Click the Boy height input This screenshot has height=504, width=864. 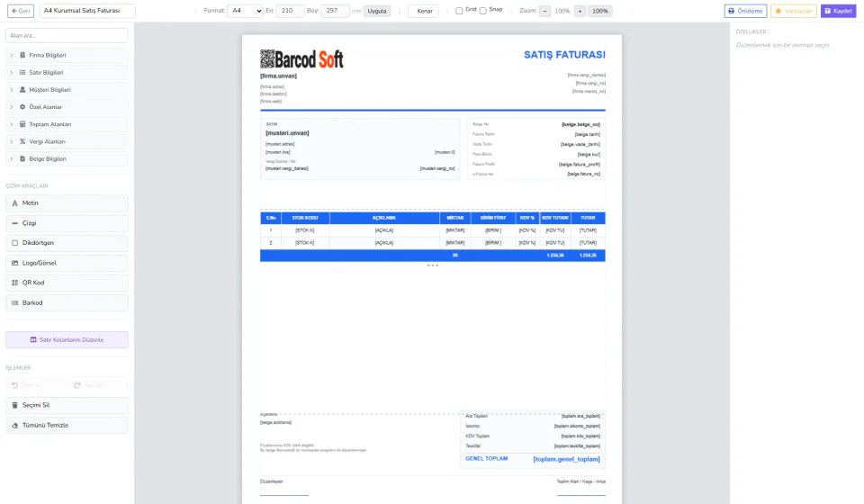(335, 11)
